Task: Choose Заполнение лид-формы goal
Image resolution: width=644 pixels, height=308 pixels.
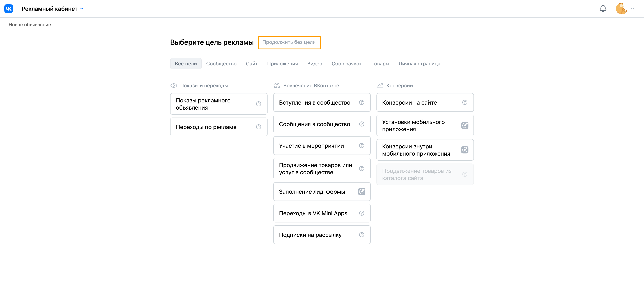Action: 322,192
